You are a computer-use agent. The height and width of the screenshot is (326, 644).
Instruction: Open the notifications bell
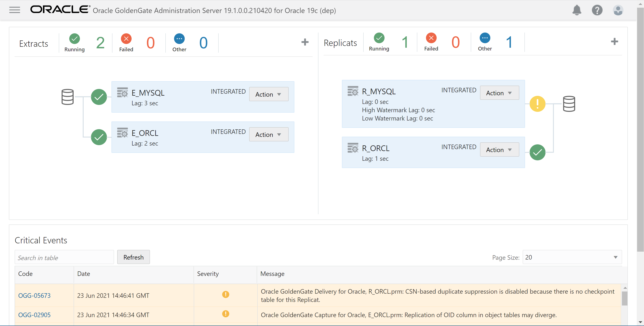click(577, 10)
